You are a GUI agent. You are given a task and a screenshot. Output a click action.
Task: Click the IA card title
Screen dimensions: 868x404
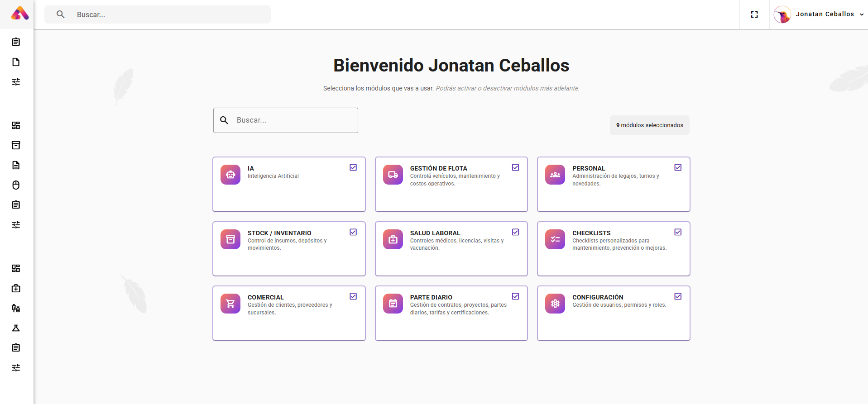tap(251, 168)
